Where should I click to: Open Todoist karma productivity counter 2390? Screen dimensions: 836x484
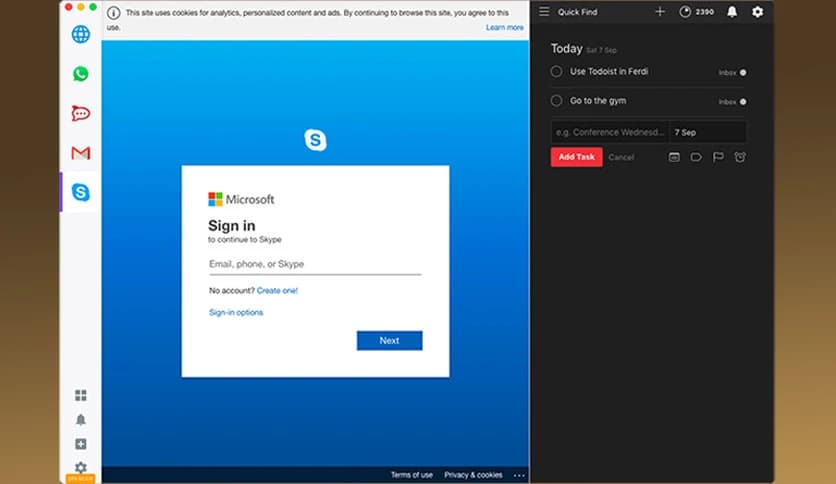tap(696, 12)
